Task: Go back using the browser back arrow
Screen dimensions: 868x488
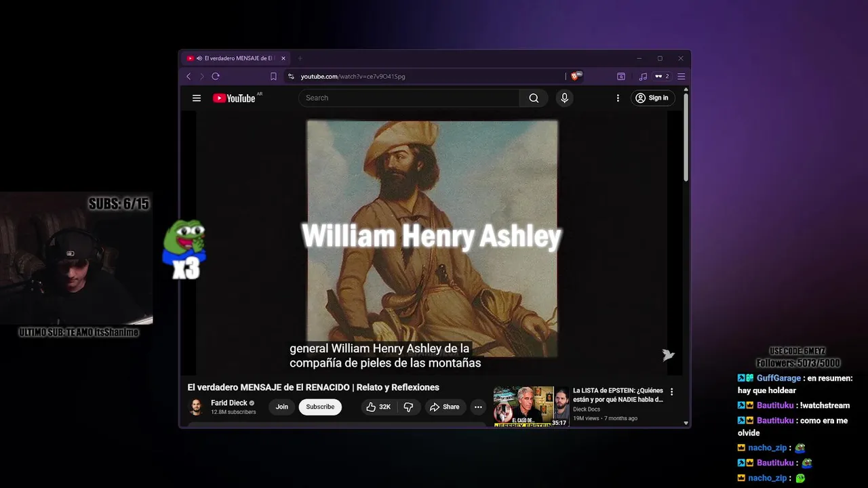Action: pyautogui.click(x=189, y=77)
